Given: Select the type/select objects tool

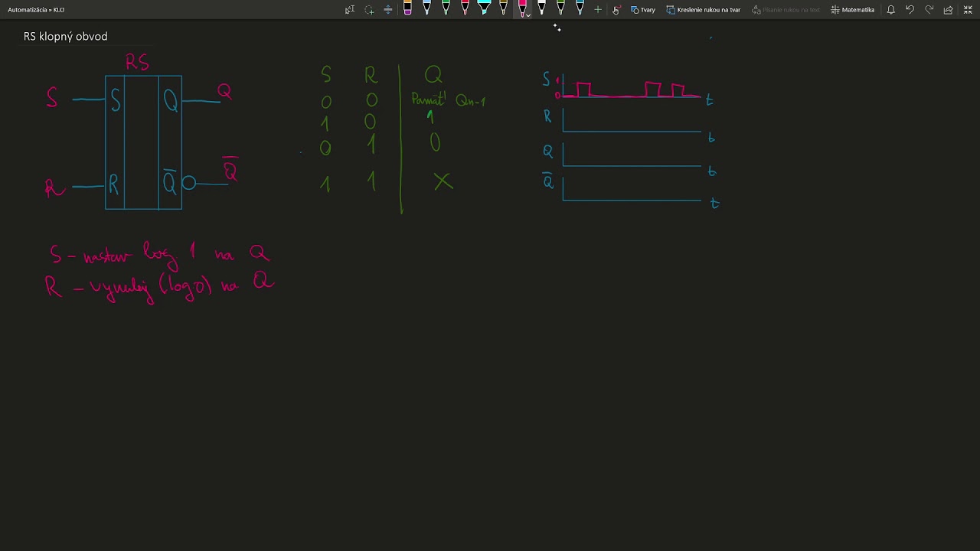Looking at the screenshot, I should pyautogui.click(x=350, y=10).
